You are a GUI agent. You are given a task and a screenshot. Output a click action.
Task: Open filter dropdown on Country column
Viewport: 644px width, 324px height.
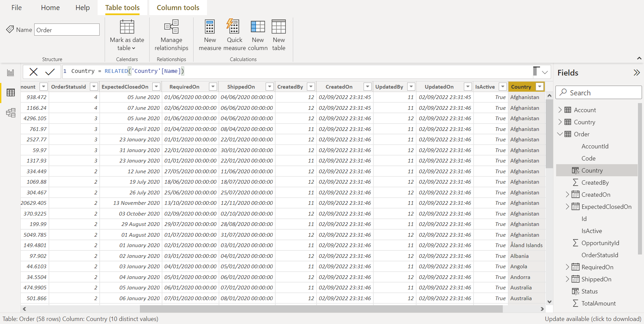click(539, 87)
